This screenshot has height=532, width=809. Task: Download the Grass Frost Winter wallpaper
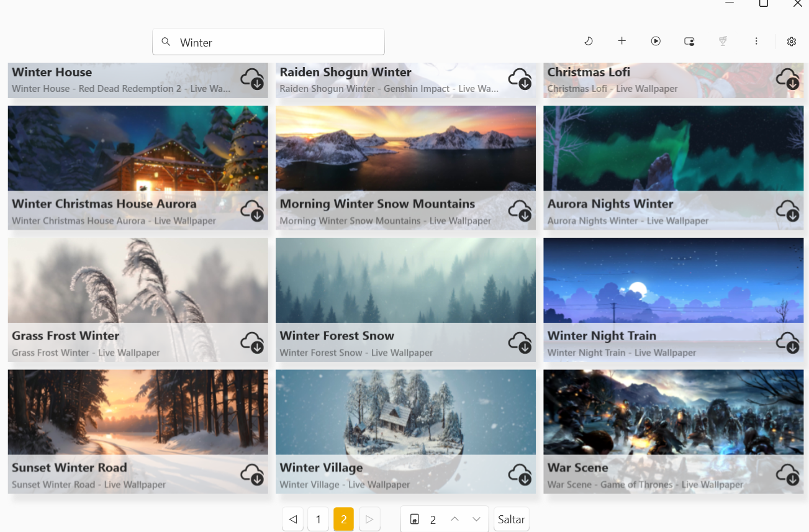[252, 343]
